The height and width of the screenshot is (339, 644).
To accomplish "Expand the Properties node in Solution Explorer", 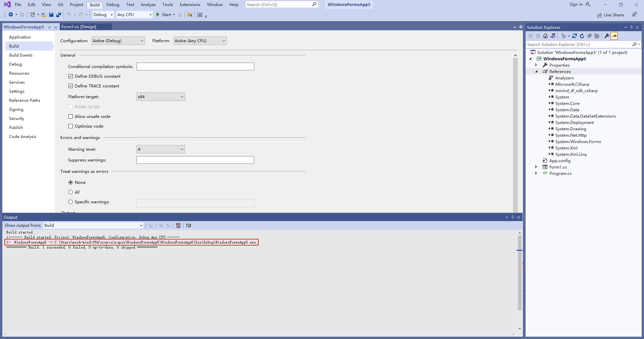I will click(536, 65).
